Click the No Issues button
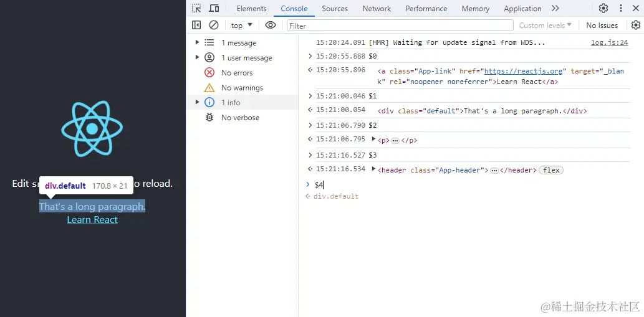 pos(602,26)
